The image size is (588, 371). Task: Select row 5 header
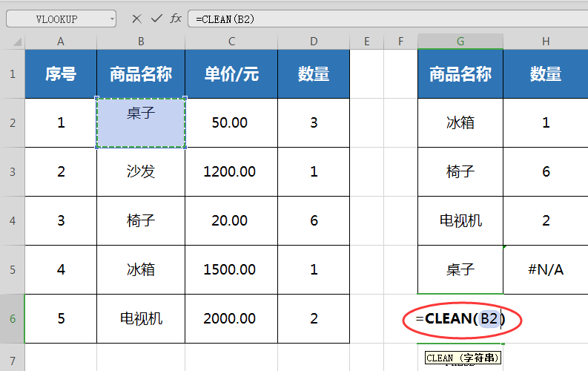(x=13, y=269)
